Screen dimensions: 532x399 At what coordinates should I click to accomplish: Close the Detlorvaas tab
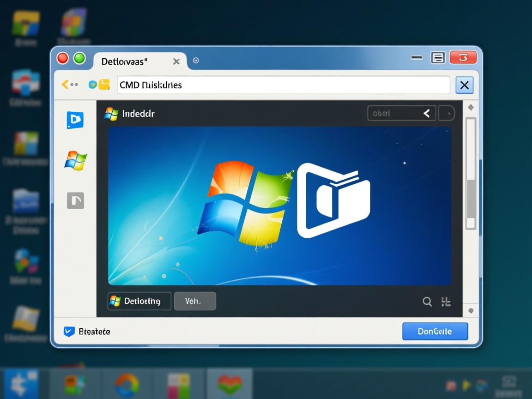click(x=176, y=61)
